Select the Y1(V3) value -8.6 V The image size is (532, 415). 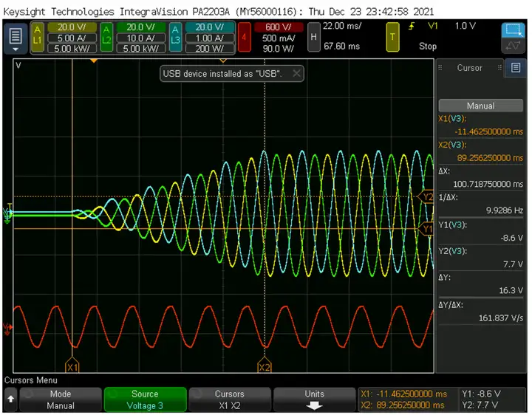(x=511, y=238)
